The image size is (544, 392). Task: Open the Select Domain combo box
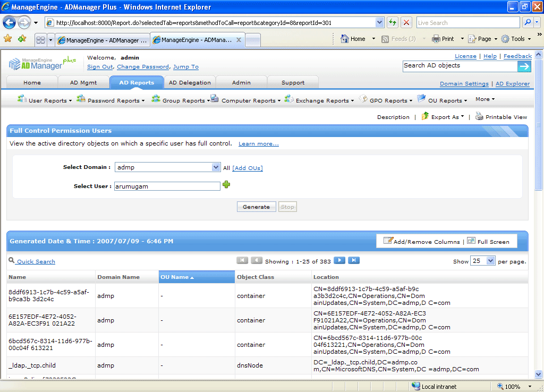click(x=167, y=167)
